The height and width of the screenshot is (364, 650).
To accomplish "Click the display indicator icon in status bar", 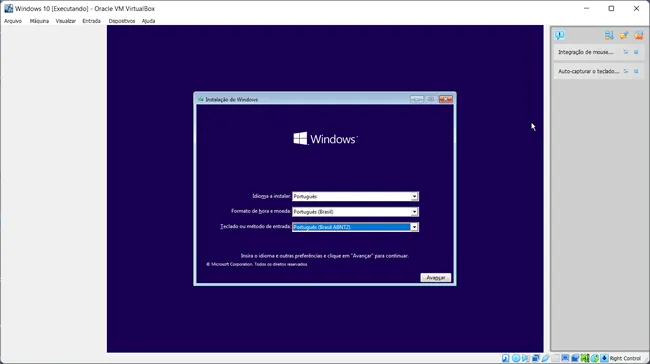I will click(565, 358).
